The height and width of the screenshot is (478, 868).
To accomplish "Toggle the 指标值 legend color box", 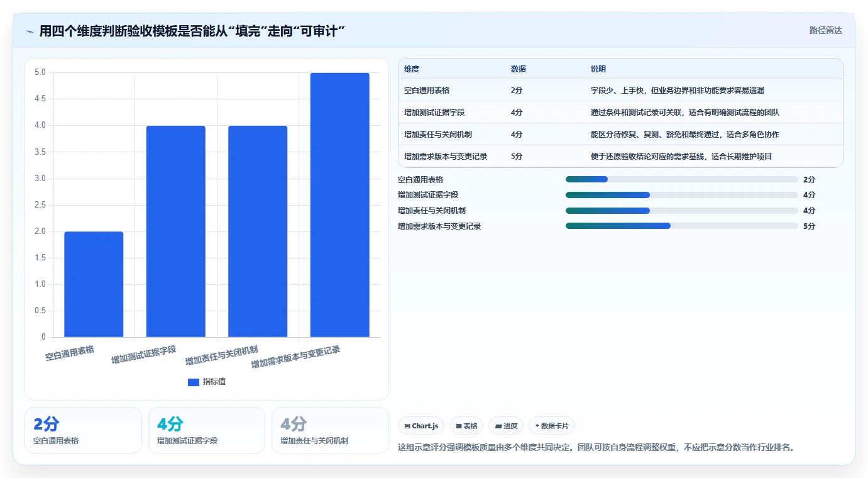I will 194,382.
